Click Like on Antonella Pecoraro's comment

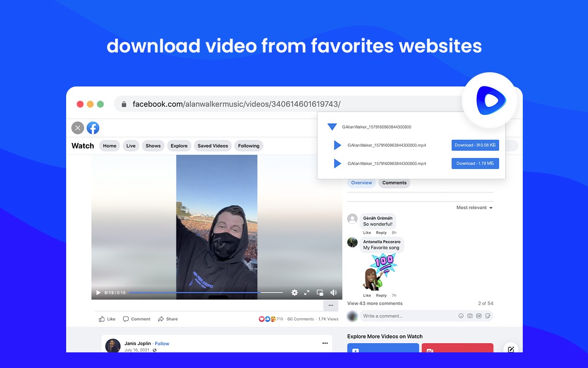[x=367, y=295]
